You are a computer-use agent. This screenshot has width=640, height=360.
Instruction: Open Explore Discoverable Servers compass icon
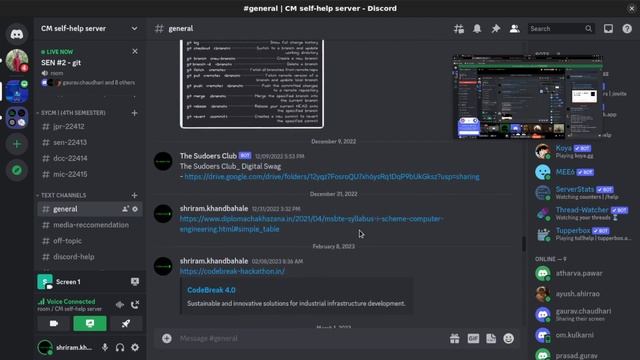pos(17,170)
